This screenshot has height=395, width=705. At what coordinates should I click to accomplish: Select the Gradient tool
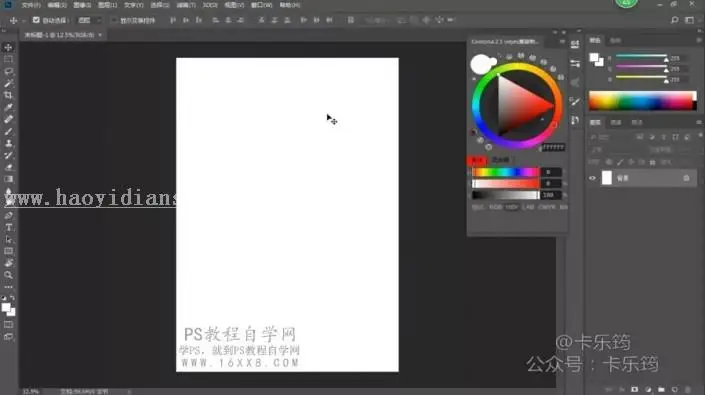coord(8,179)
